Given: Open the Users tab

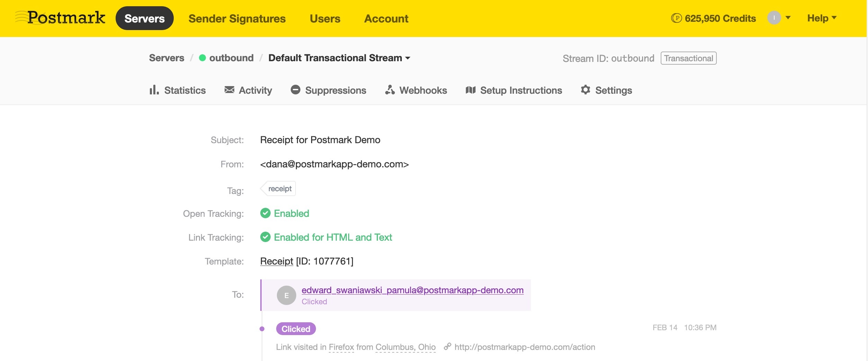Looking at the screenshot, I should click(x=325, y=18).
